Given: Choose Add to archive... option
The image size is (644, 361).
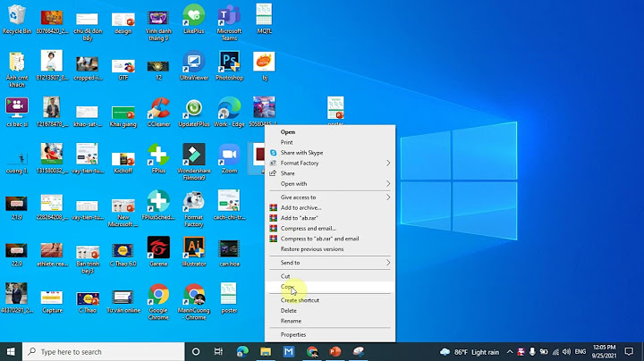Looking at the screenshot, I should point(331,207).
